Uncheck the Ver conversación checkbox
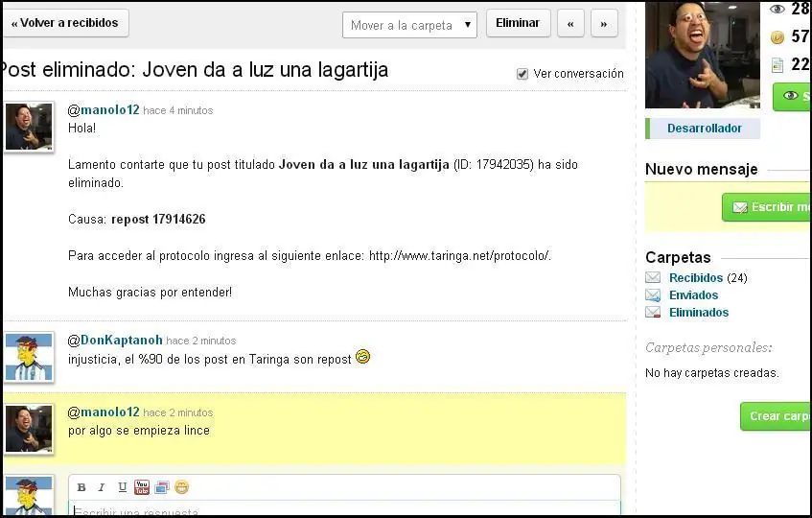Screen dimensions: 812x518 point(522,74)
